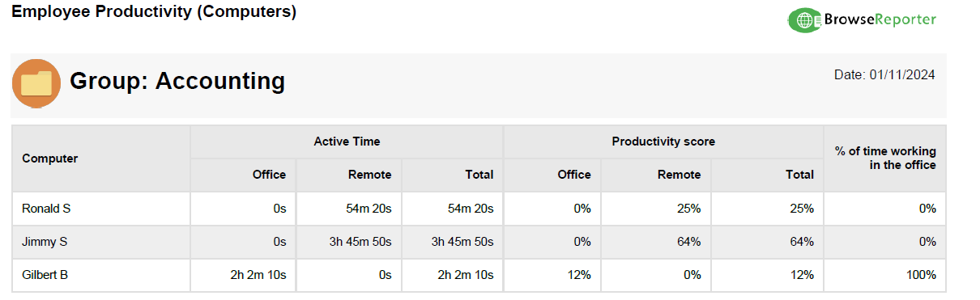Click Gilbert B's 100% office time value
Screen dimensions: 980x300
pyautogui.click(x=921, y=275)
